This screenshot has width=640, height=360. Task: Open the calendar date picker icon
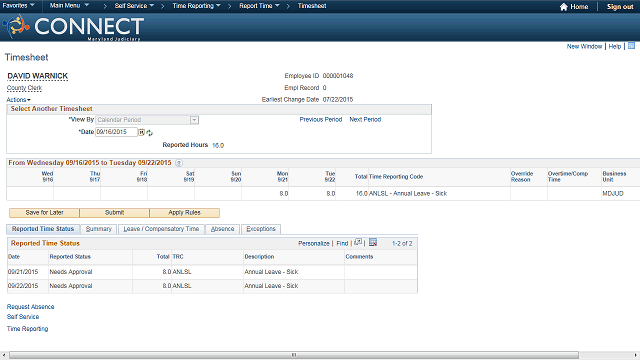tap(142, 132)
